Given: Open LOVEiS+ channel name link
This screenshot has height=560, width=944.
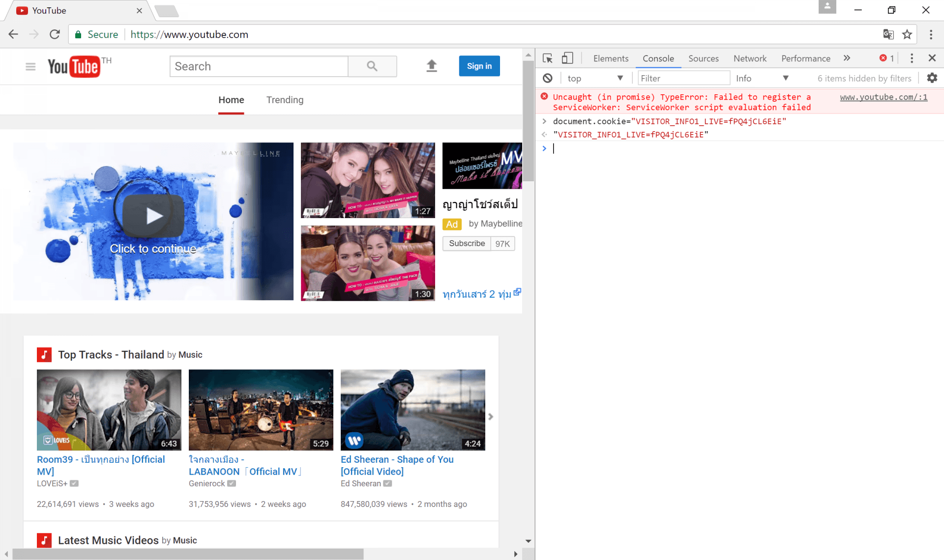Looking at the screenshot, I should (52, 483).
